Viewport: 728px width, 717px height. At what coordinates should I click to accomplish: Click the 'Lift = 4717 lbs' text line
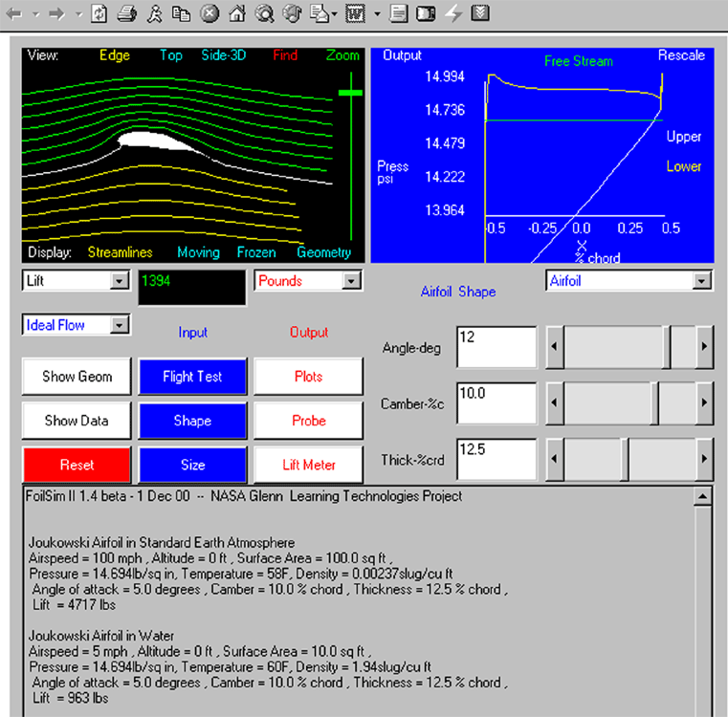pos(75,605)
